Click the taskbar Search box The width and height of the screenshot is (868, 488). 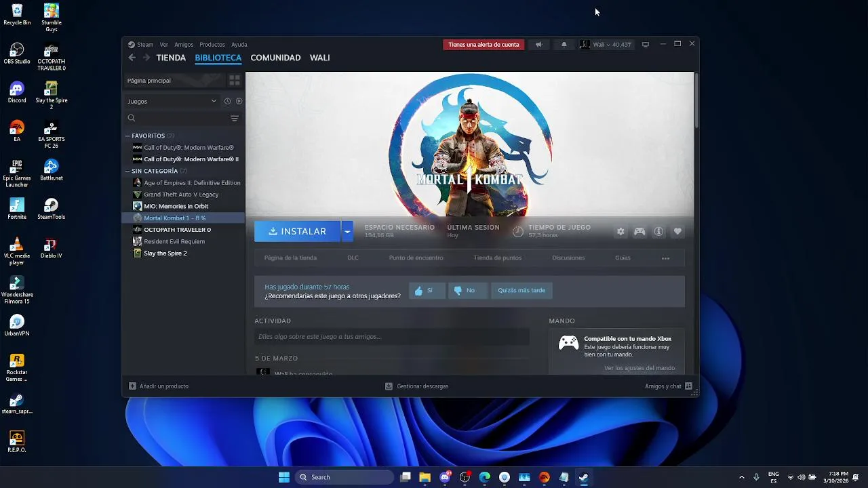(345, 477)
